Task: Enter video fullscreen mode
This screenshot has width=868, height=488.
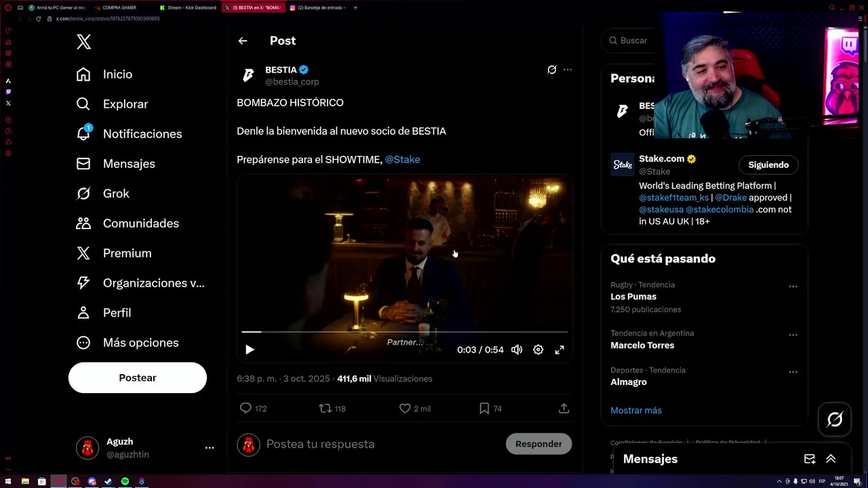Action: (559, 350)
